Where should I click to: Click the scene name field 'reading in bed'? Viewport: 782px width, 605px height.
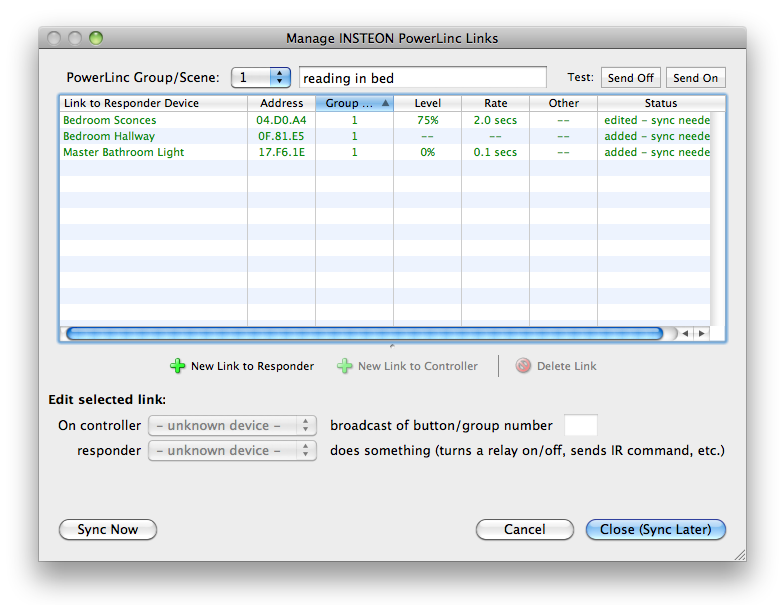tap(423, 78)
